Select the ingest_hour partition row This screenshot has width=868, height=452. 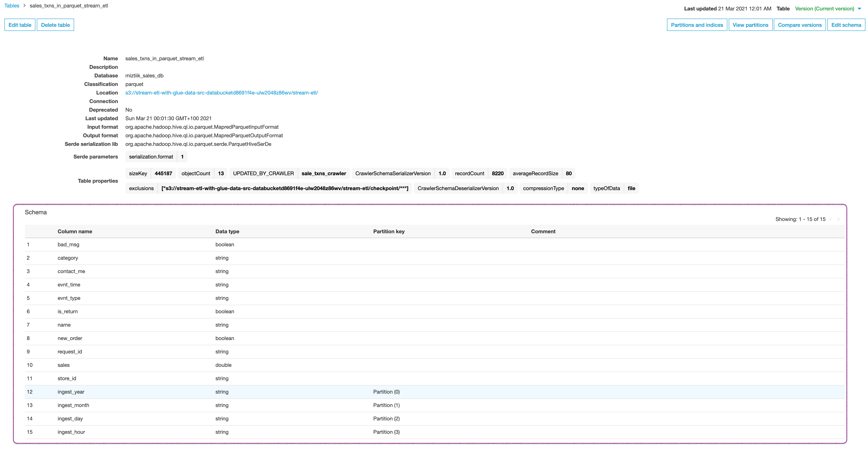pyautogui.click(x=71, y=432)
